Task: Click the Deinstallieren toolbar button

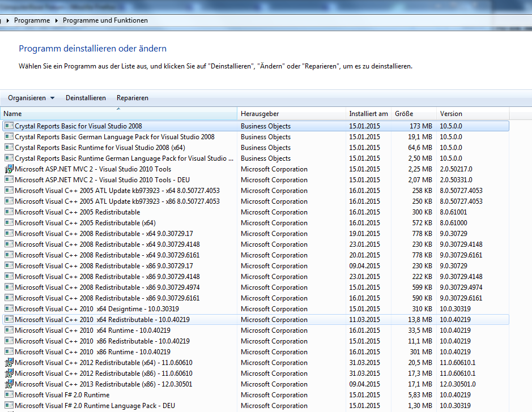Action: pos(86,98)
